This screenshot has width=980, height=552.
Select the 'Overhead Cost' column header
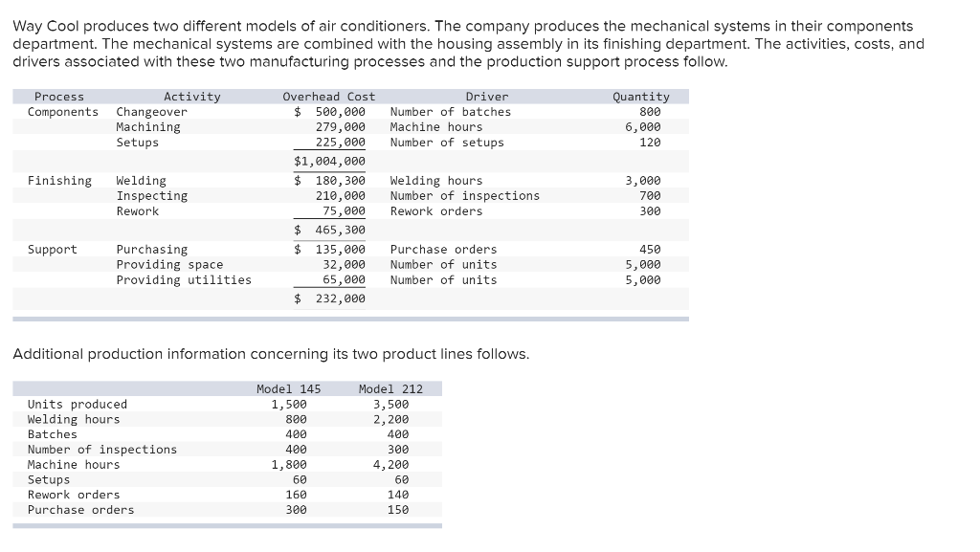click(329, 97)
